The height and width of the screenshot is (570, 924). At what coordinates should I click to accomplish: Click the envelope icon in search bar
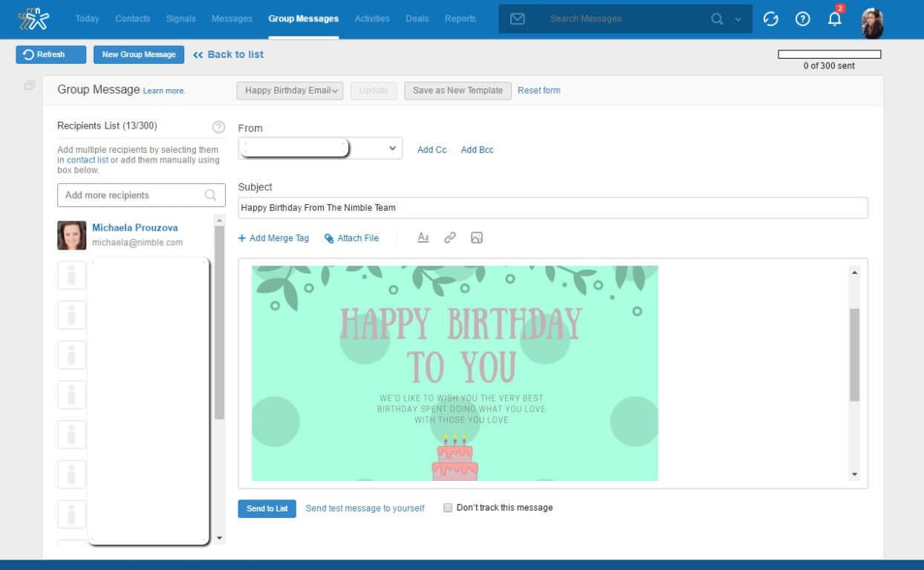point(518,19)
